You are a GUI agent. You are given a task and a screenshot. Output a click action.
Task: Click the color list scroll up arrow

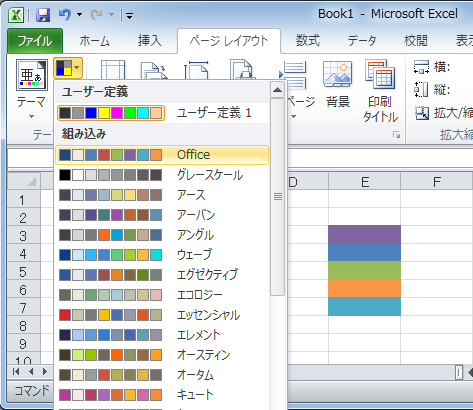click(277, 90)
